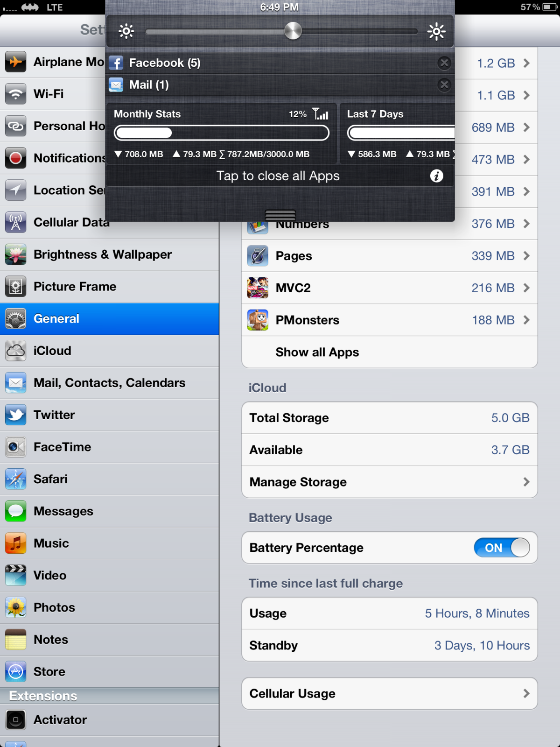Screen dimensions: 560x747
Task: Open the chevron on the PMonsters row
Action: pos(527,320)
